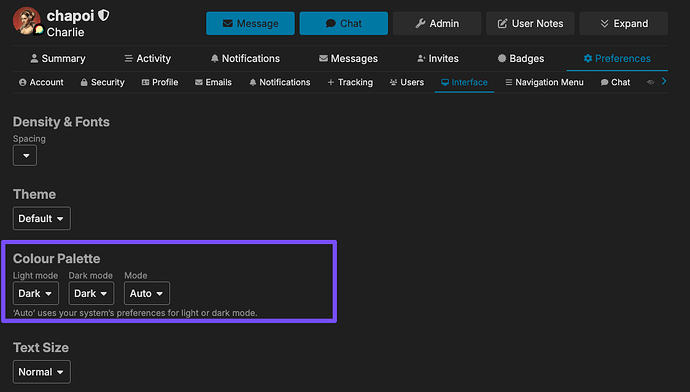Click the 'Density & Fonts' heading
The image size is (690, 392).
point(61,122)
